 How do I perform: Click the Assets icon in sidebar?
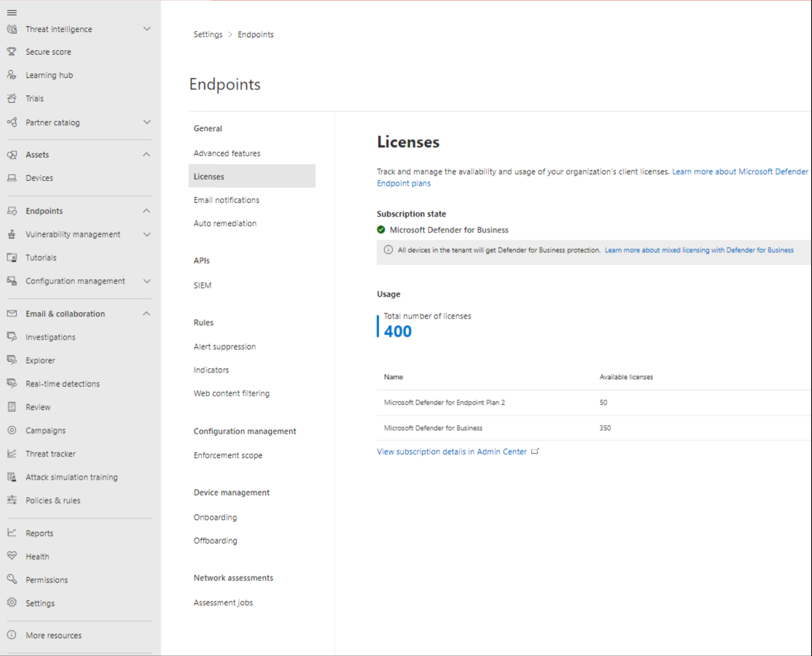(x=12, y=154)
